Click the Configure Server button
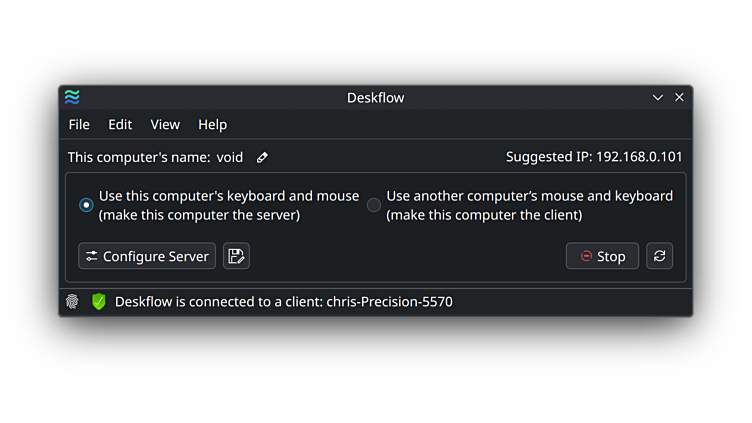Image resolution: width=752 pixels, height=423 pixels. coord(147,256)
